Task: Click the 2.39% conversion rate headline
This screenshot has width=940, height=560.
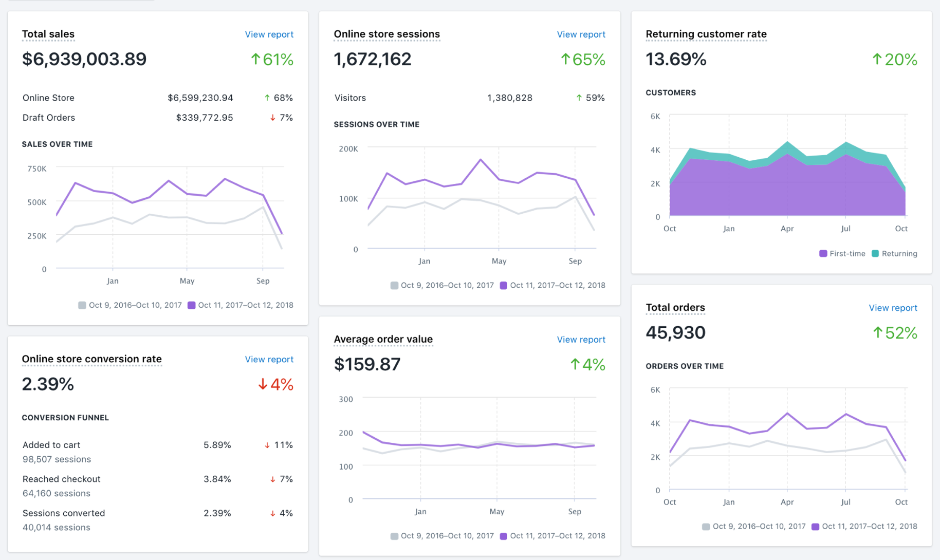Action: click(48, 384)
